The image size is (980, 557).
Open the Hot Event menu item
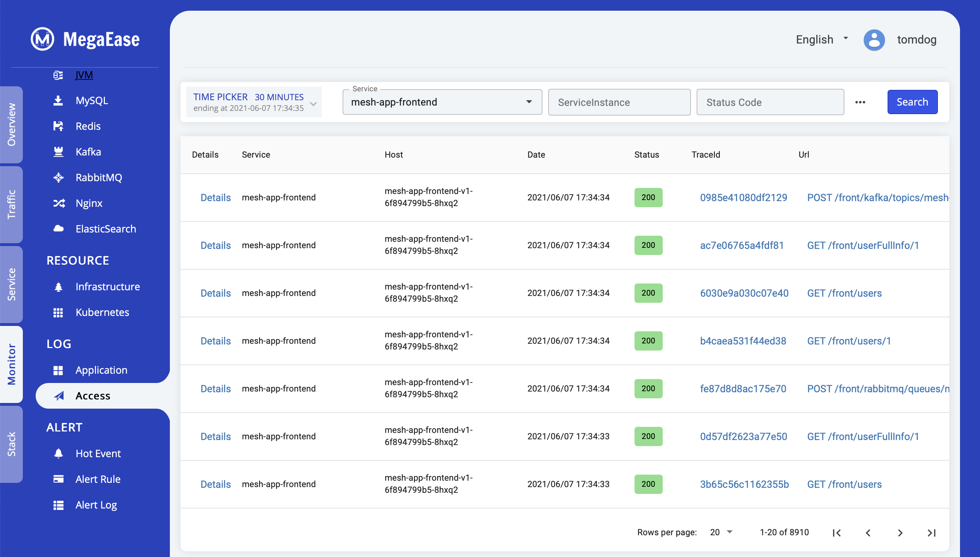98,454
